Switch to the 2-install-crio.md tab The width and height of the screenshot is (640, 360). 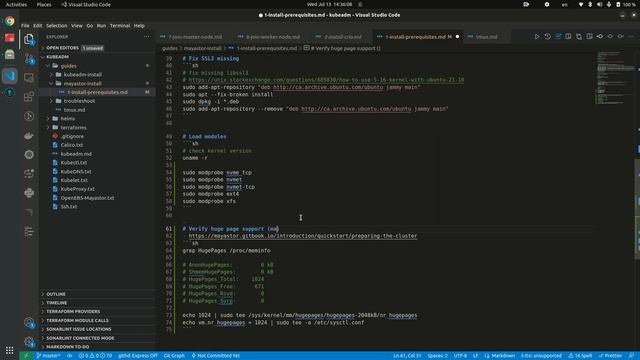[x=343, y=37]
